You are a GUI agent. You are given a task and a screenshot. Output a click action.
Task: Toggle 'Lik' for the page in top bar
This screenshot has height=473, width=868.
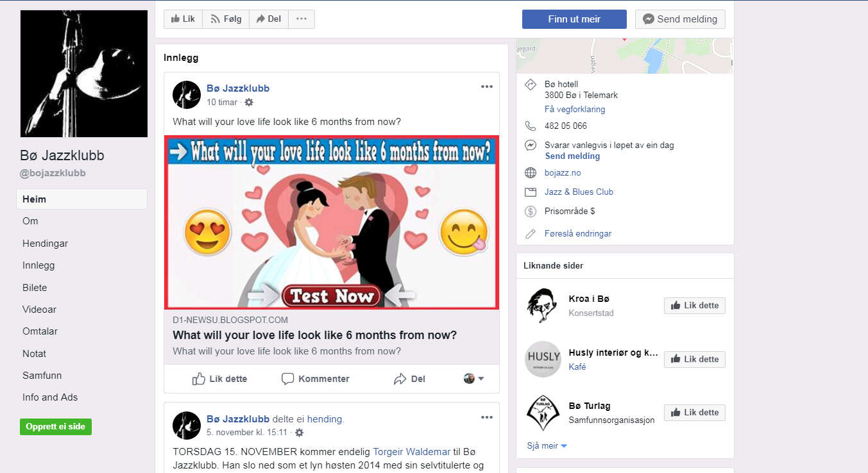[x=183, y=19]
